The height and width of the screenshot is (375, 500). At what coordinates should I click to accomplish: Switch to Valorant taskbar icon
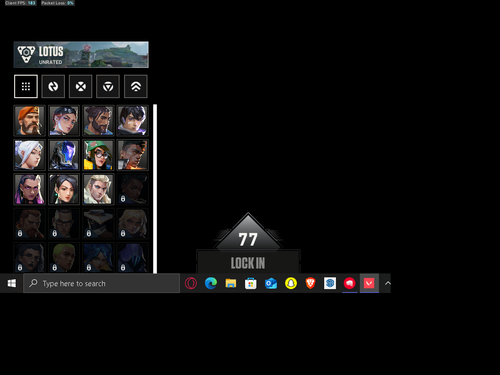[369, 283]
